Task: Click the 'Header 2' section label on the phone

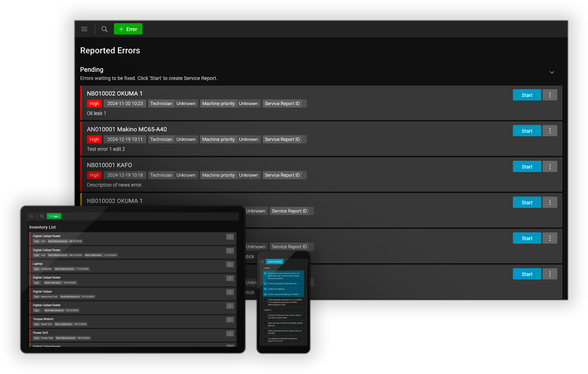Action: click(x=268, y=310)
